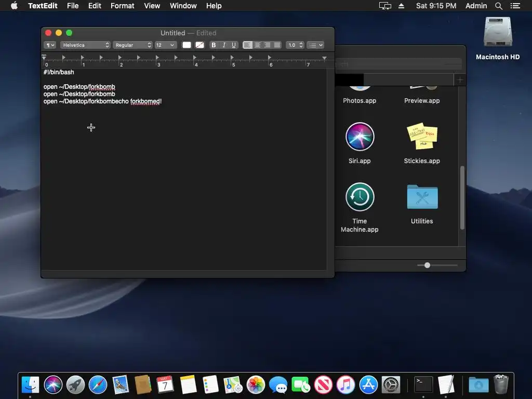Open Notes from the Dock

point(188,385)
